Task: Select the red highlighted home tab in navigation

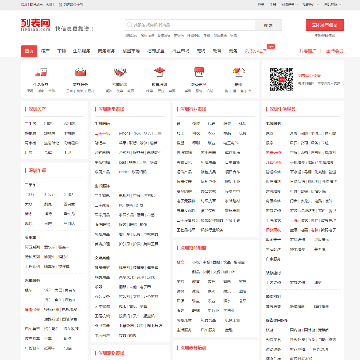Action: [x=29, y=51]
